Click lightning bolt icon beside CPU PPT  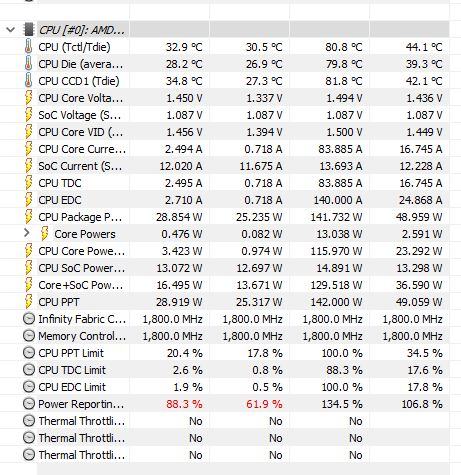29,302
